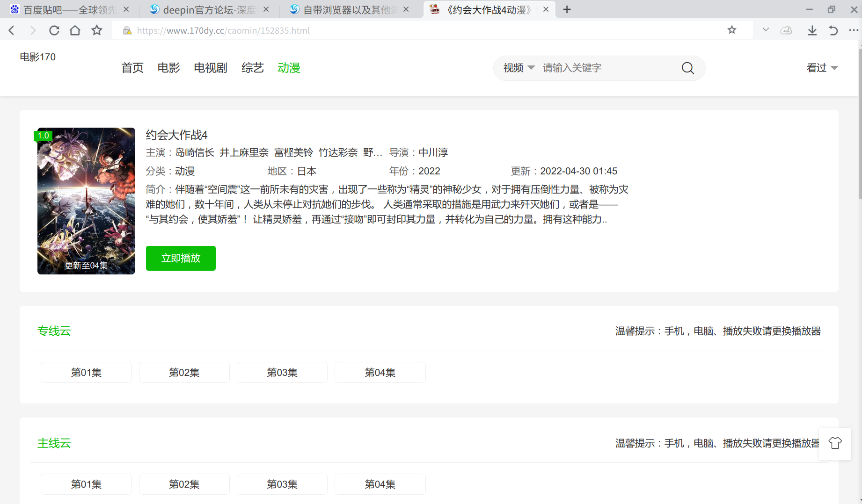The height and width of the screenshot is (504, 862).
Task: Click the skin theme shirt icon
Action: click(835, 443)
